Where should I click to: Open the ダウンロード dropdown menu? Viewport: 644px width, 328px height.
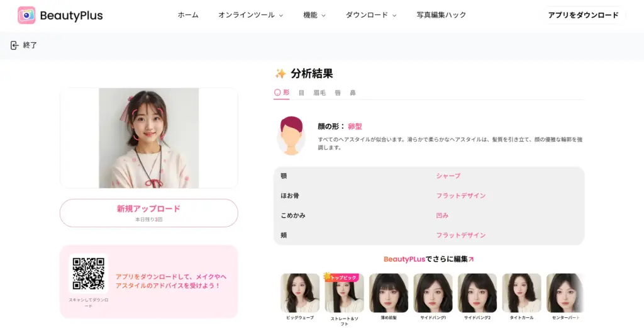(x=371, y=15)
